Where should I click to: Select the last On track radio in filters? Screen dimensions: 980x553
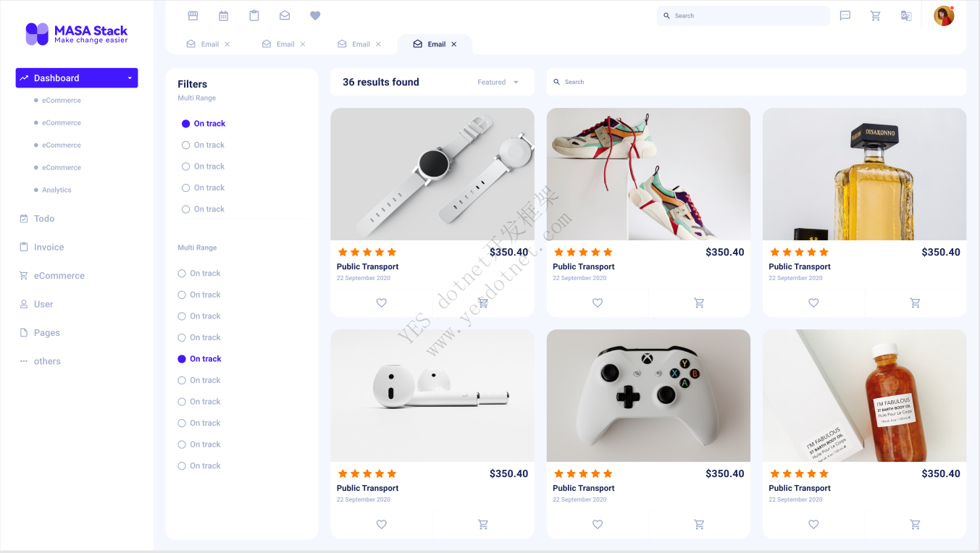click(199, 466)
